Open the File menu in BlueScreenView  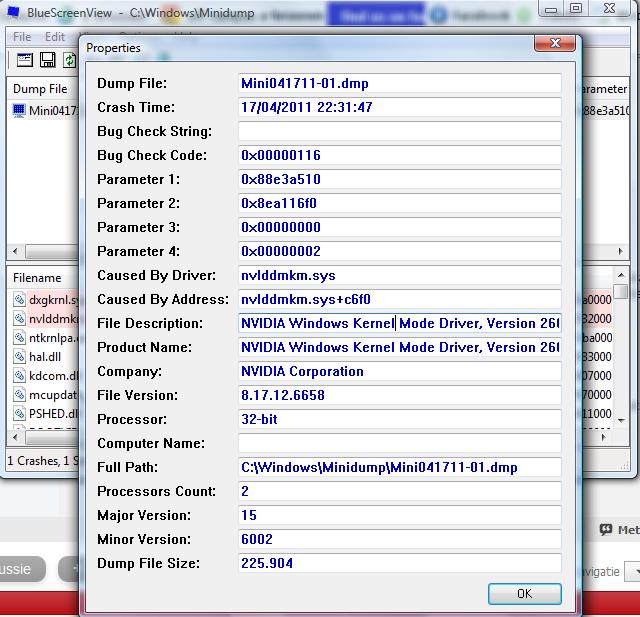[22, 37]
